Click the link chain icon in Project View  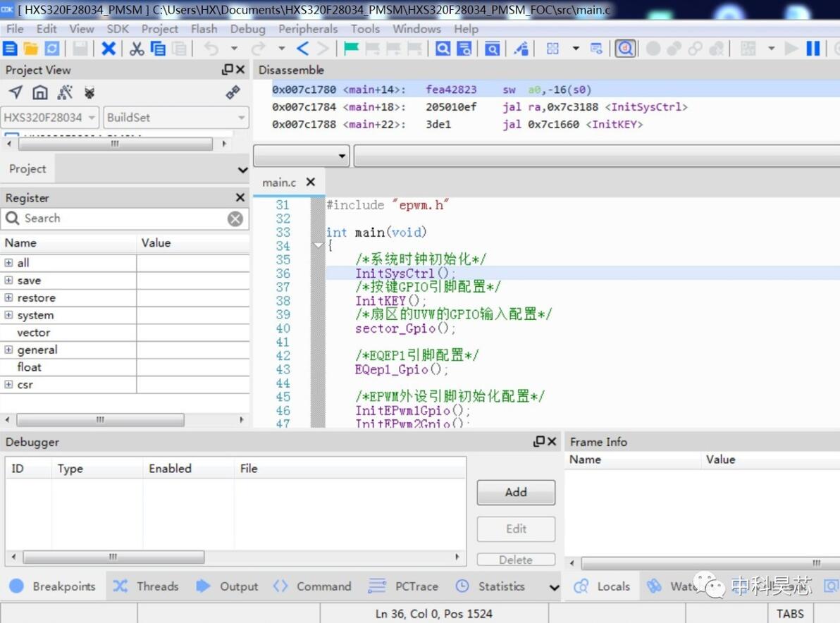[233, 92]
